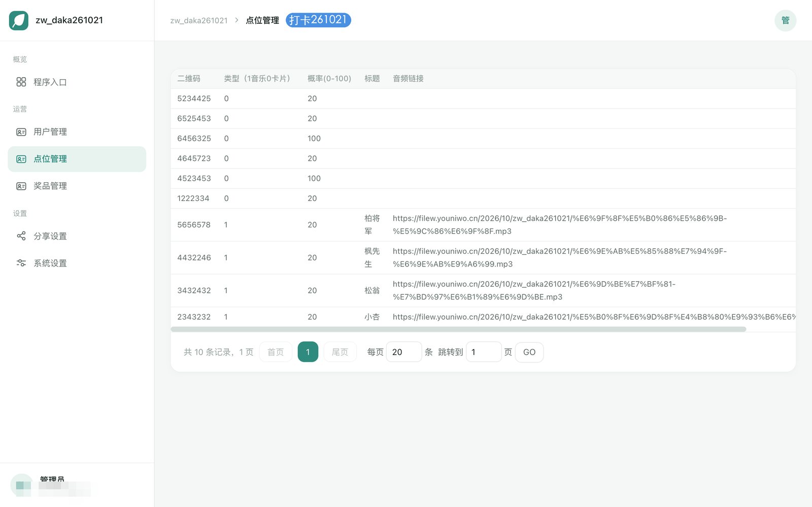
Task: Click the 尾页 pagination button
Action: tap(340, 352)
